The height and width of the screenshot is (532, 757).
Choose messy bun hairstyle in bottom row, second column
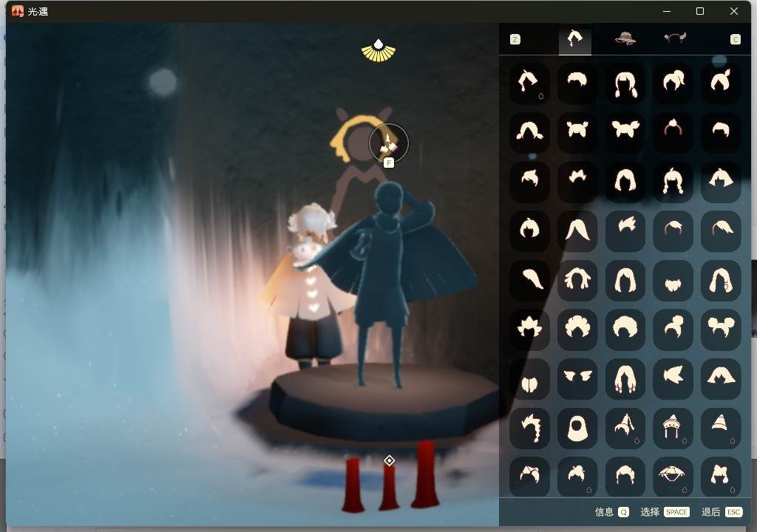click(577, 477)
